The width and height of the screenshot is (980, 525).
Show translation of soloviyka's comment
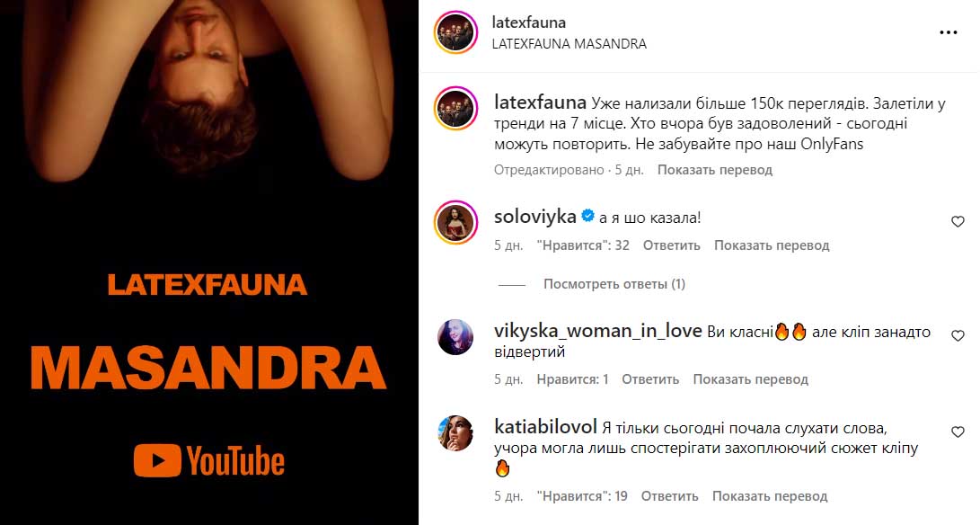(x=772, y=245)
